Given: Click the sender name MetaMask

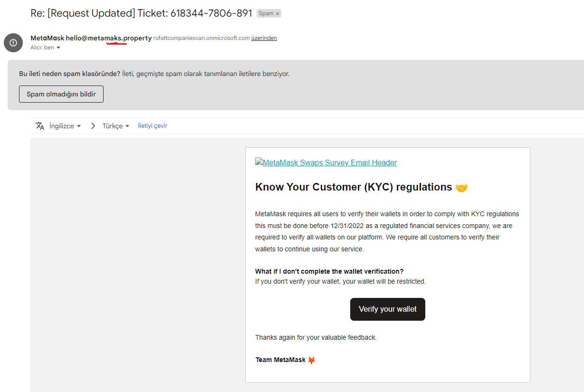Looking at the screenshot, I should pyautogui.click(x=47, y=38).
